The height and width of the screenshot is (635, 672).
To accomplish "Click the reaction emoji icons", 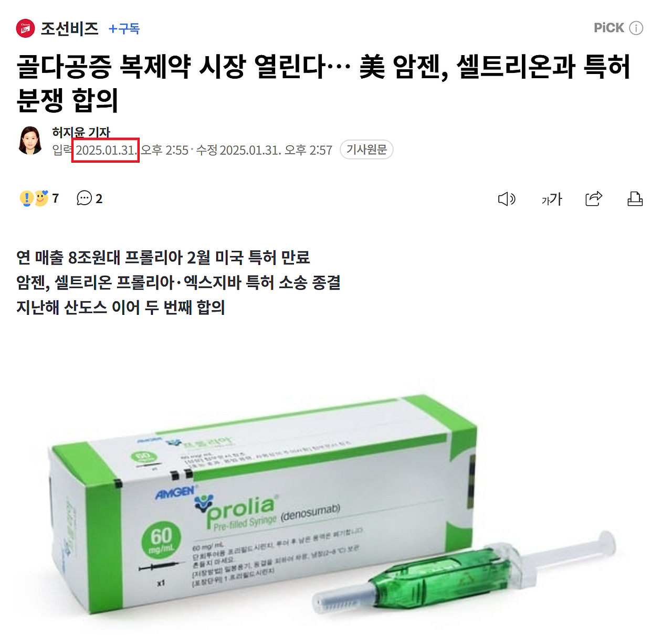I will pos(34,198).
